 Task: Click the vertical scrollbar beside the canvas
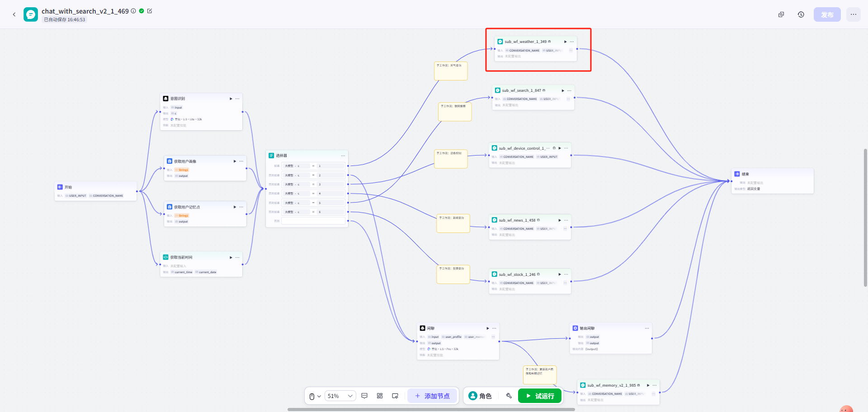(x=865, y=218)
